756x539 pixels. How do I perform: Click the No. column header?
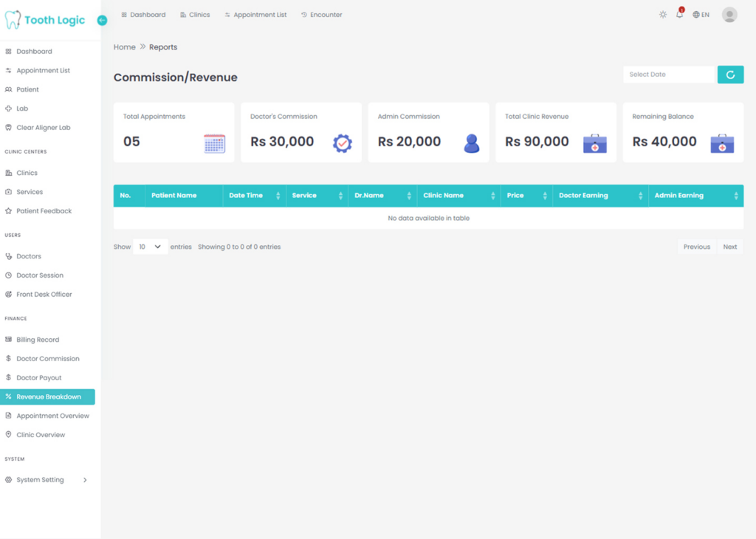click(129, 196)
